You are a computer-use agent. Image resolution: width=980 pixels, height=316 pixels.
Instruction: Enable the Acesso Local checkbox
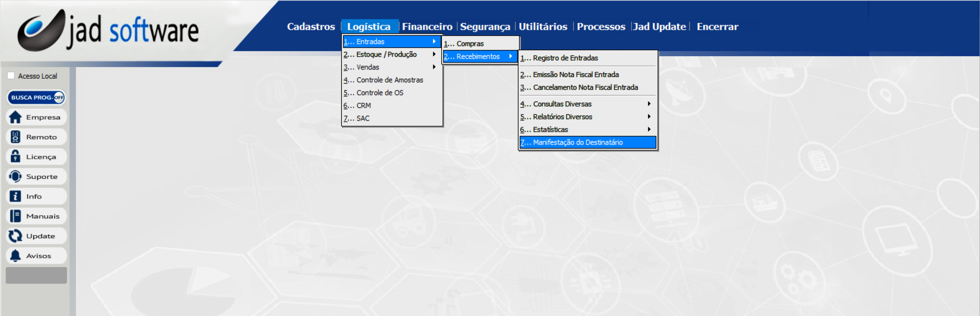pos(11,76)
